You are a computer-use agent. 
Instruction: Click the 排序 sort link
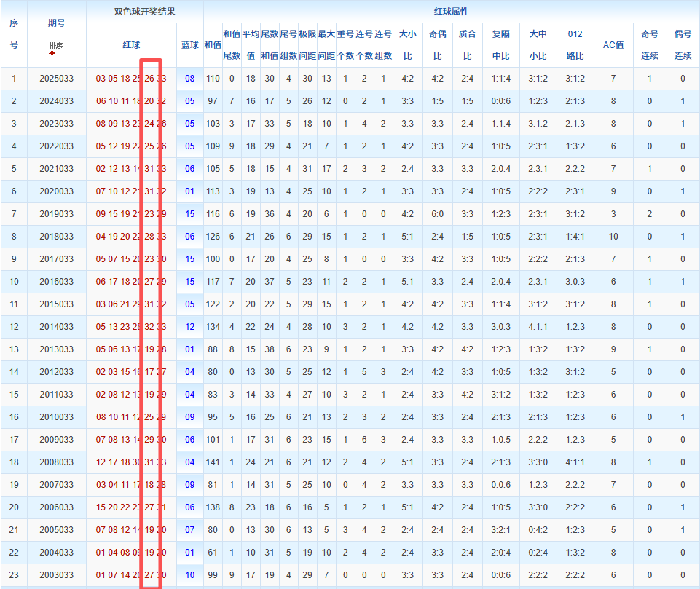coord(55,46)
